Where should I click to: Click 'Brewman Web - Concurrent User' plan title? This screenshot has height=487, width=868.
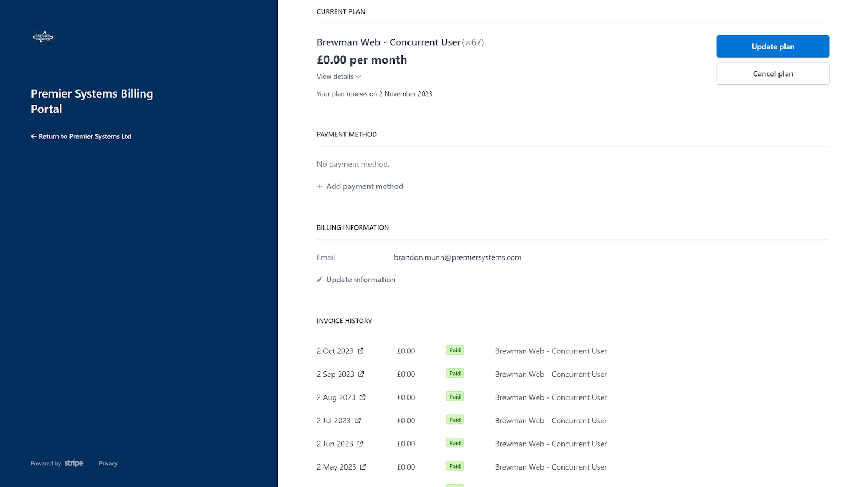click(388, 42)
